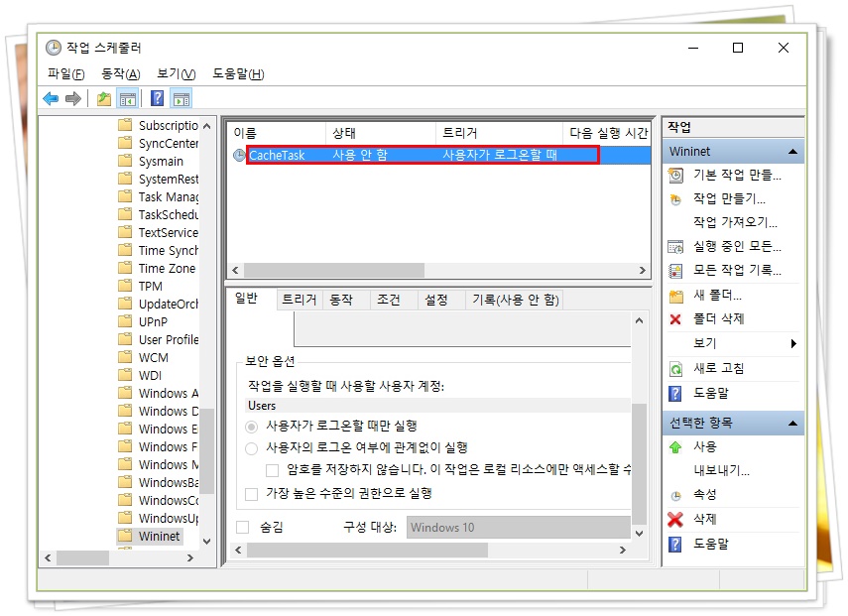Screen dimensions: 848x616
Task: Toggle the console tree pane toolbar icon
Action: pos(130,98)
